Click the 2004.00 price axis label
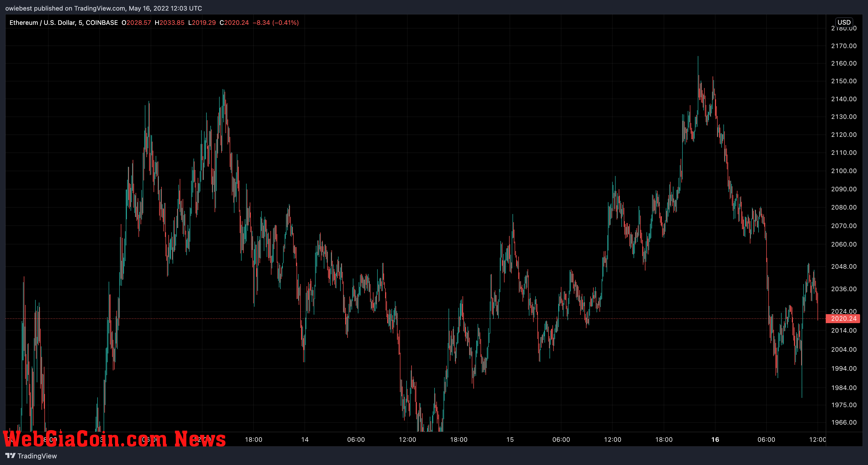 (844, 350)
